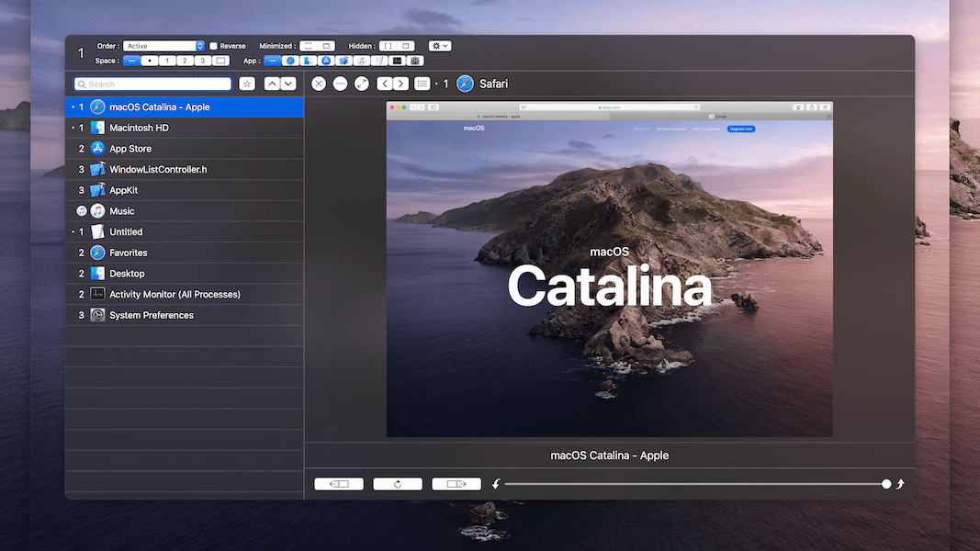The image size is (980, 551).
Task: Select the AppKit window row
Action: [x=185, y=190]
